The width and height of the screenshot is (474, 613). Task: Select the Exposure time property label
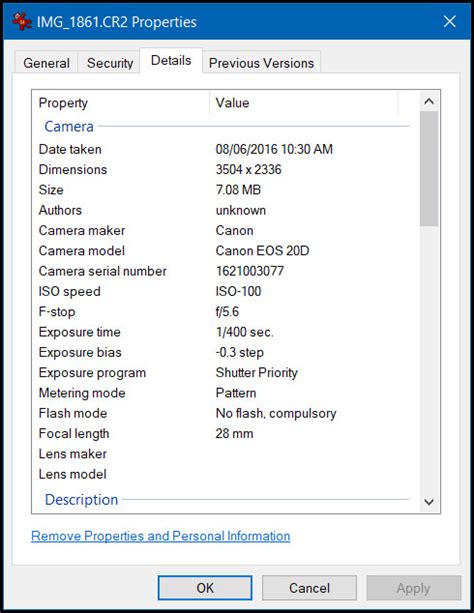point(79,332)
